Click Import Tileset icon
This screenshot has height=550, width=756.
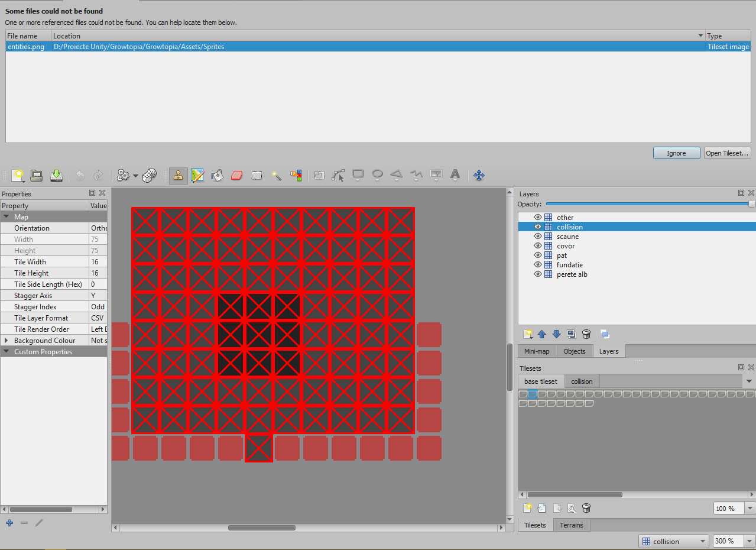click(542, 508)
